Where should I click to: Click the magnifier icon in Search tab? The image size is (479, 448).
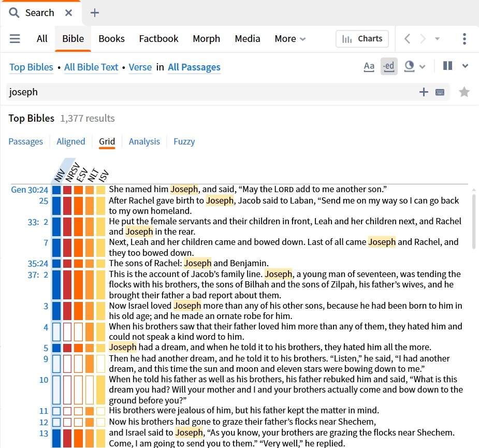14,13
